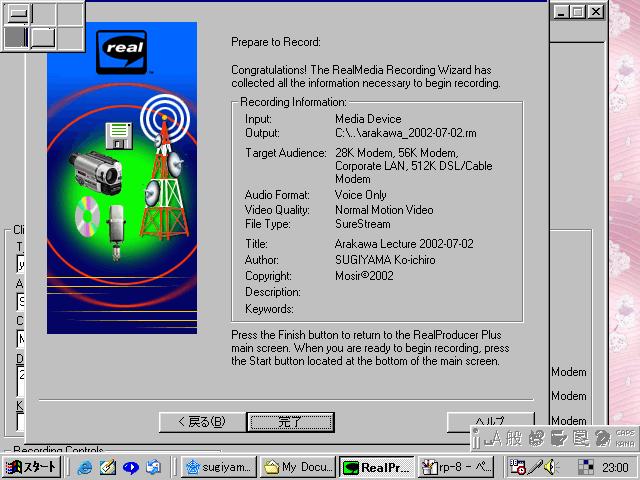Click the scheduler calendar tray icon
640x480 pixels.
[518, 467]
